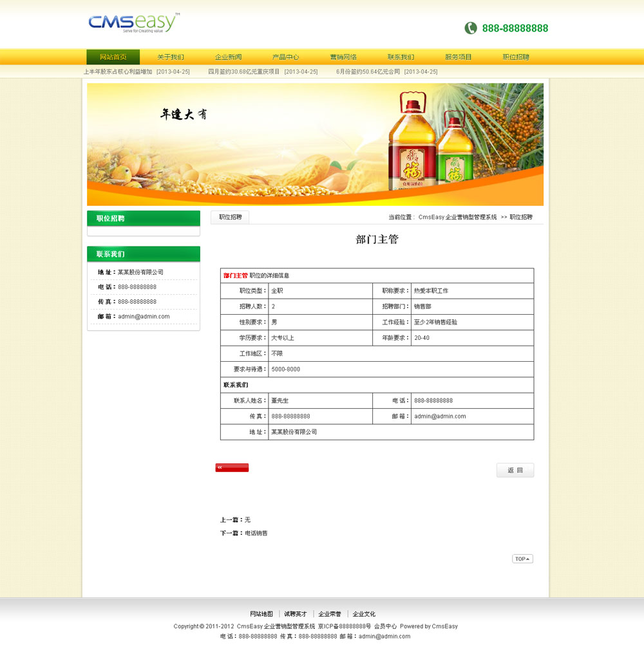Image resolution: width=644 pixels, height=654 pixels.
Task: Click the red double-arrow back button
Action: (232, 468)
